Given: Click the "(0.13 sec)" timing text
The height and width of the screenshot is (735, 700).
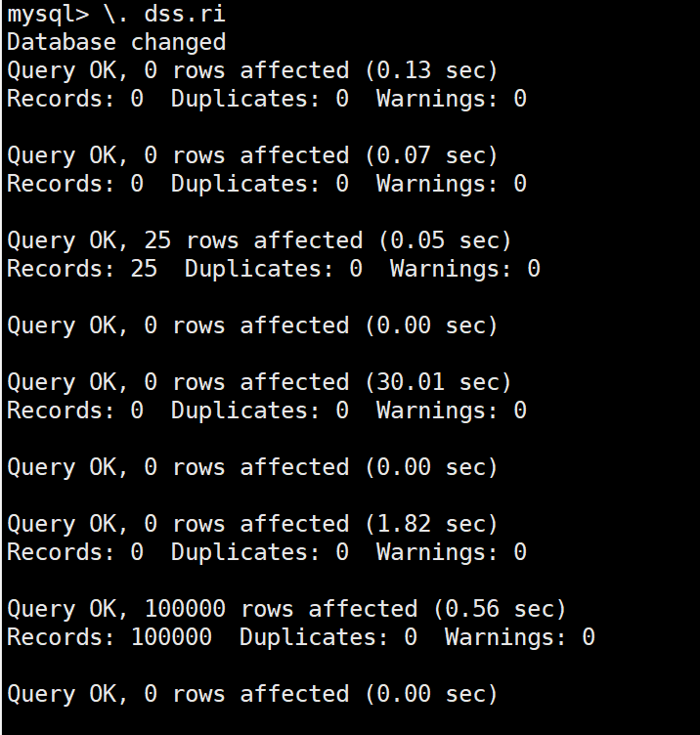Looking at the screenshot, I should click(431, 71).
